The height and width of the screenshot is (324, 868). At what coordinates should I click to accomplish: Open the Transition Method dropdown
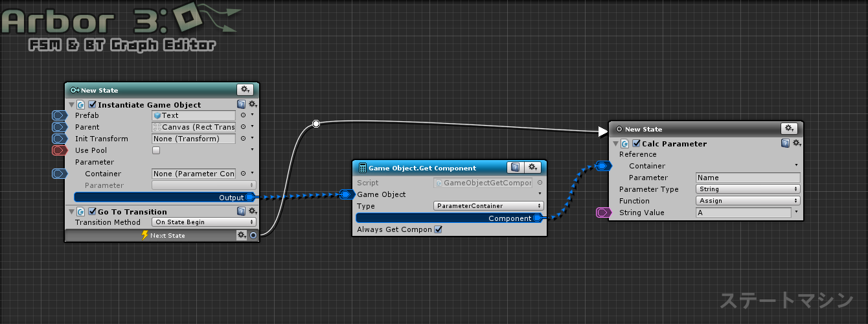[204, 222]
